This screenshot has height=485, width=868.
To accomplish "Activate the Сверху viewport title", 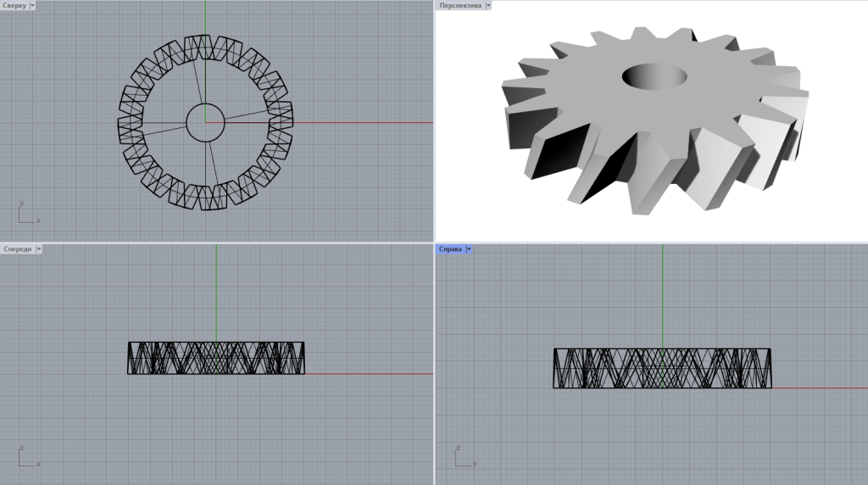I will (x=14, y=6).
